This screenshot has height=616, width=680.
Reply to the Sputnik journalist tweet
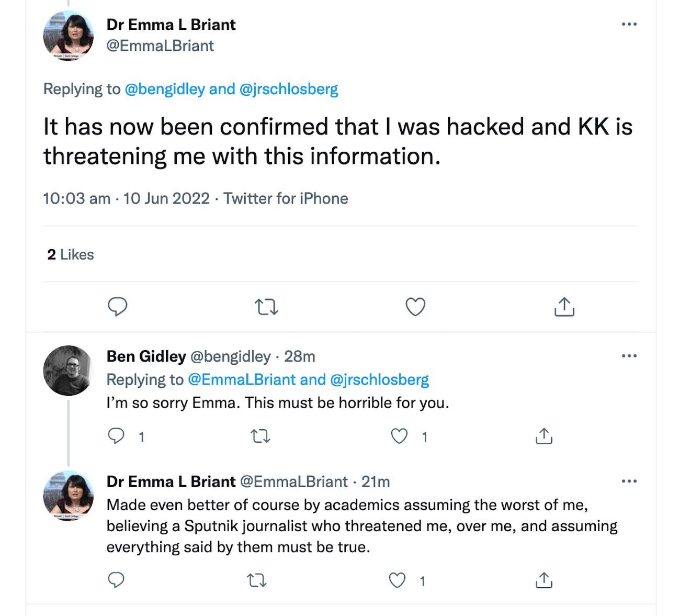[x=116, y=580]
